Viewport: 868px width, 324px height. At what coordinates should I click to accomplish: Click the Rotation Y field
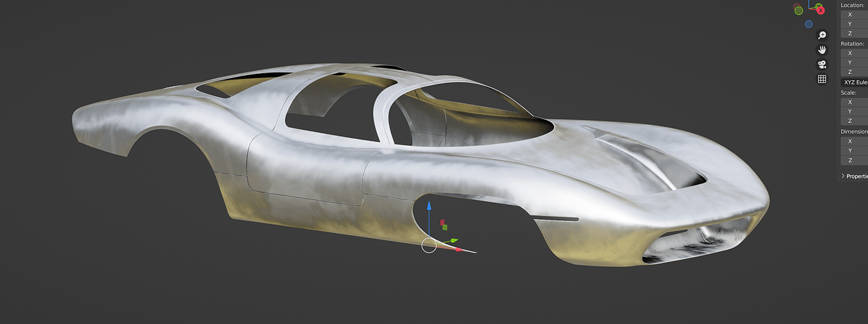(854, 63)
